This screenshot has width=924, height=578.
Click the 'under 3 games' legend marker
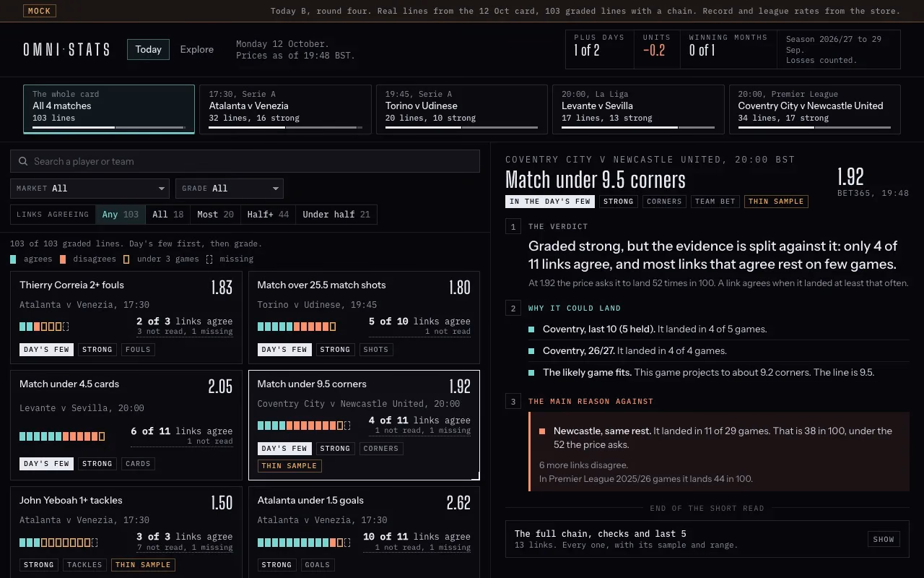pyautogui.click(x=126, y=259)
